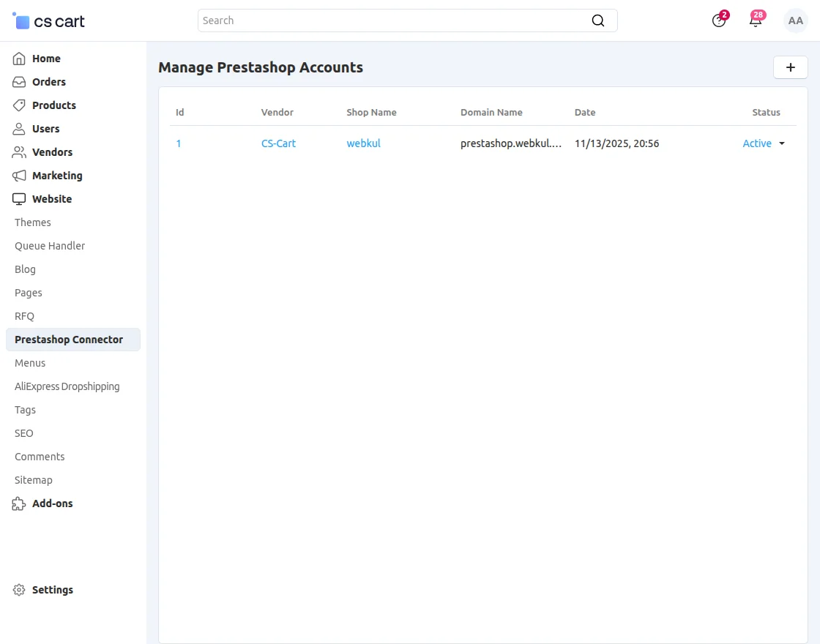Click the Marketing megaphone icon
The image size is (820, 644).
click(19, 176)
